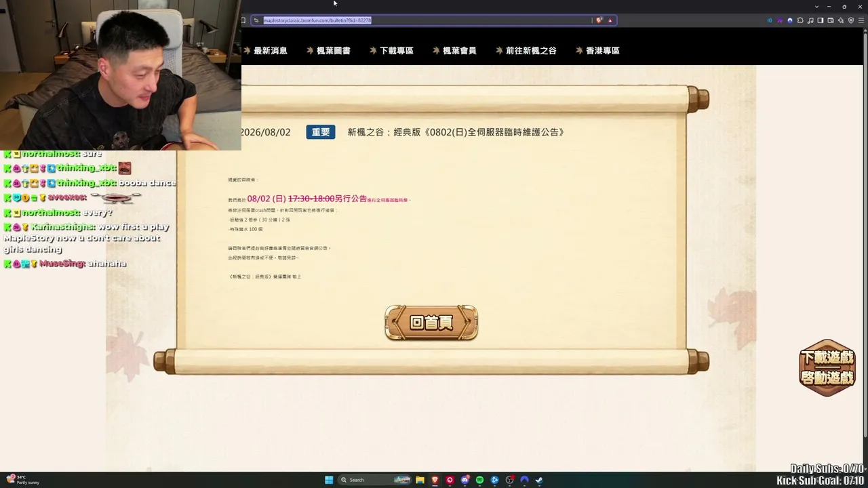Open the browser hamburger main menu
Screen dimensions: 868x488
tap(861, 20)
